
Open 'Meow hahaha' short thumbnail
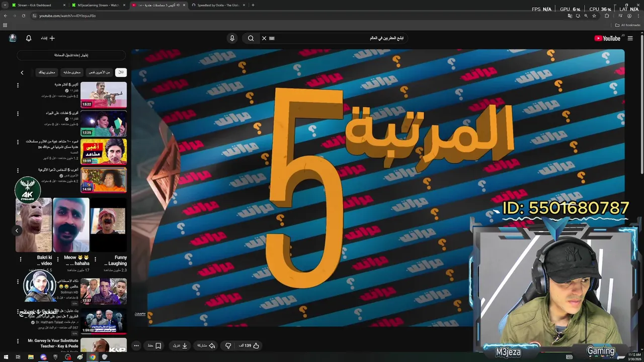[x=71, y=225]
